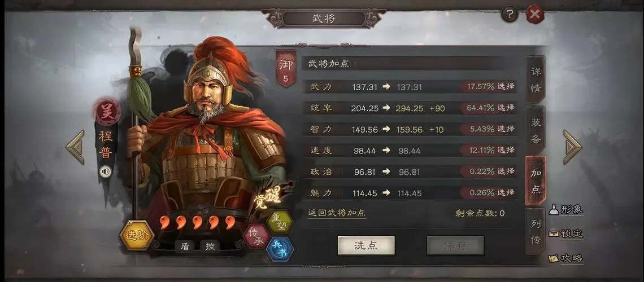644x282 pixels.
Task: Play the general's voice speaker icon
Action: pyautogui.click(x=106, y=171)
